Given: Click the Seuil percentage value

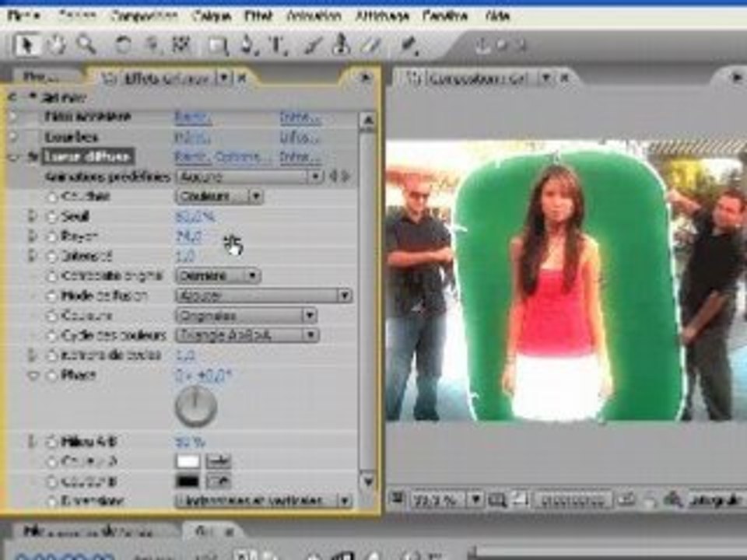Looking at the screenshot, I should 195,217.
